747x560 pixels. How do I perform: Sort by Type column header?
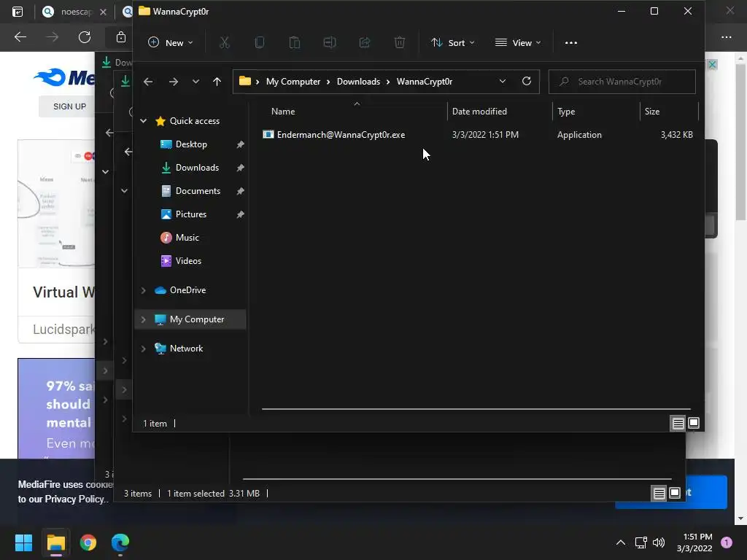(566, 112)
